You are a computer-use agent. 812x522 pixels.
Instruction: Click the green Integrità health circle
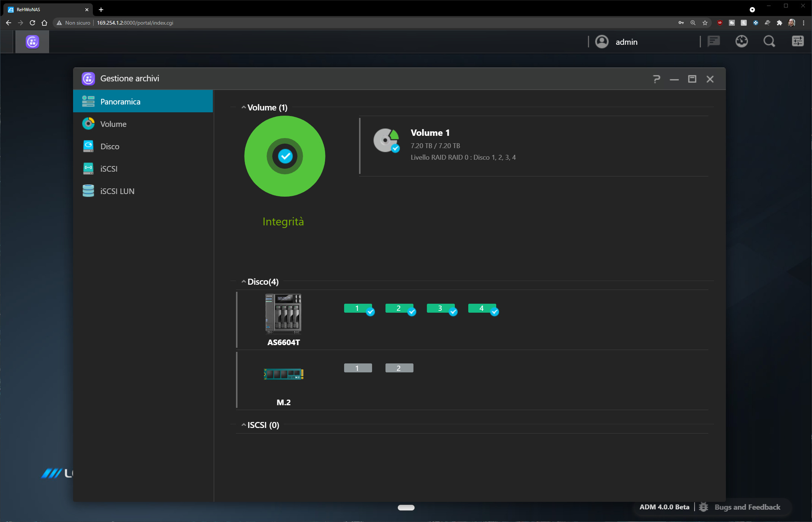(284, 156)
